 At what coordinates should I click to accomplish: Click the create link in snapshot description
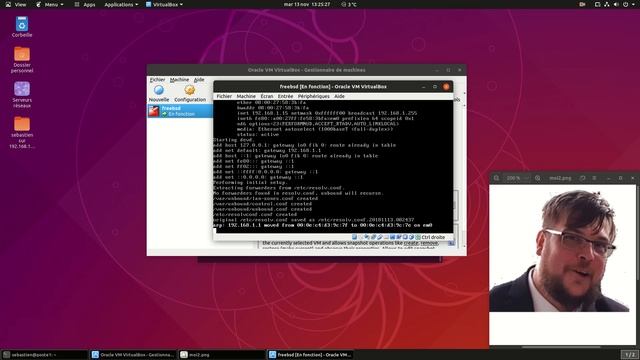pyautogui.click(x=411, y=243)
